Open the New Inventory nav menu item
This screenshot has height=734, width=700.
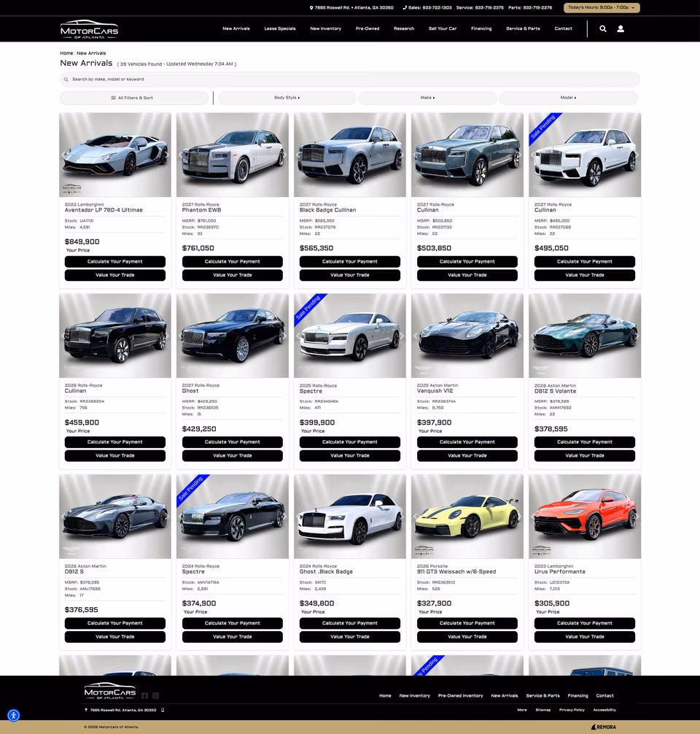[326, 28]
